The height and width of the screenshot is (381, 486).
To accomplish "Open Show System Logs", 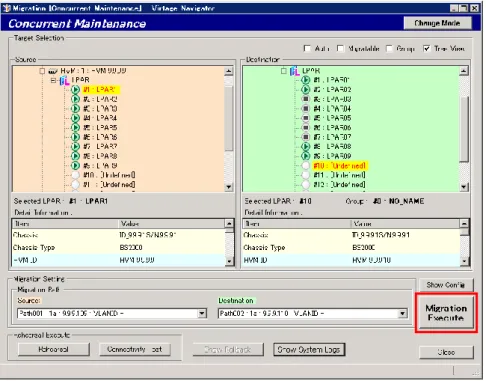I will [x=309, y=350].
